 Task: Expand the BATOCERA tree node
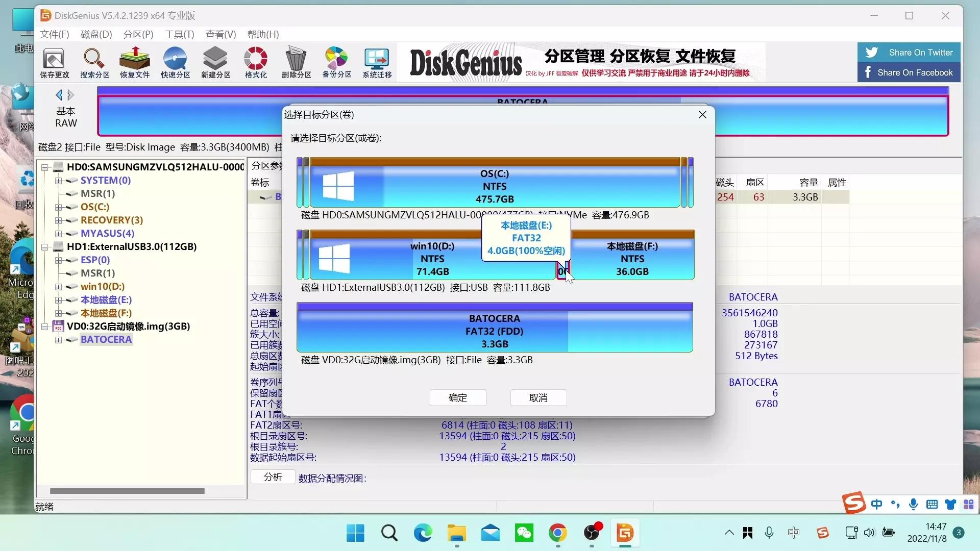click(58, 339)
